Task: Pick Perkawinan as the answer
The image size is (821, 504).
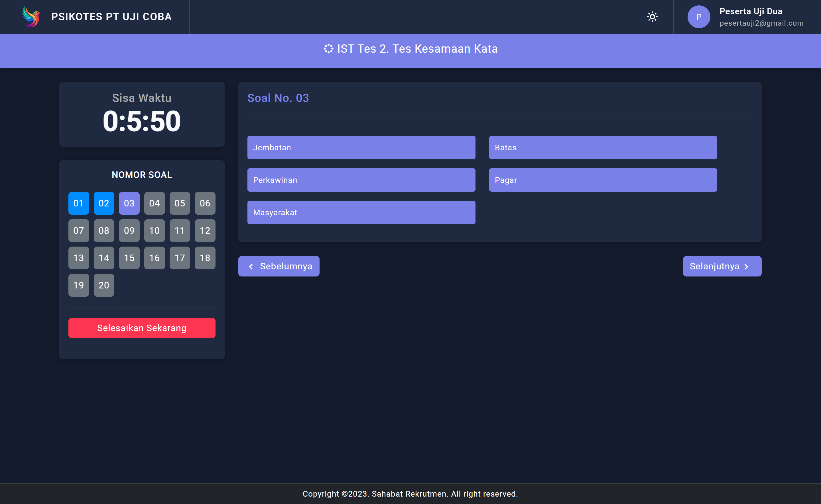Action: point(361,180)
